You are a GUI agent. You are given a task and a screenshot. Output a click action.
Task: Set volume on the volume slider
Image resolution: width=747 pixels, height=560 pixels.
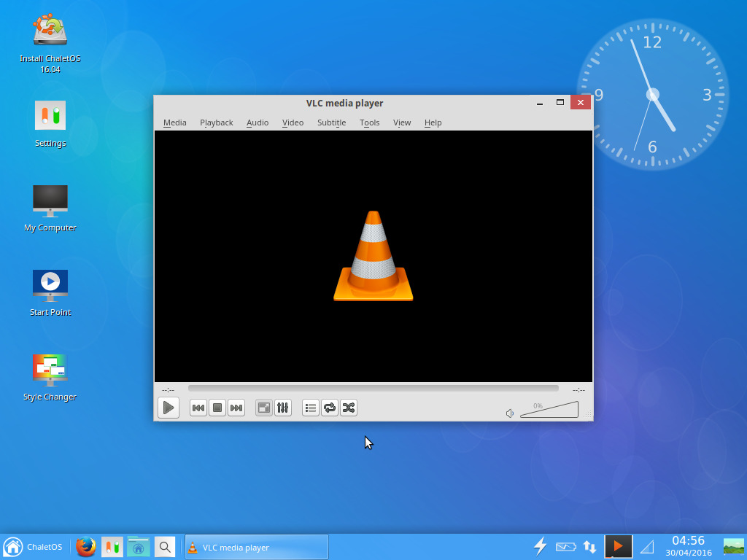549,411
